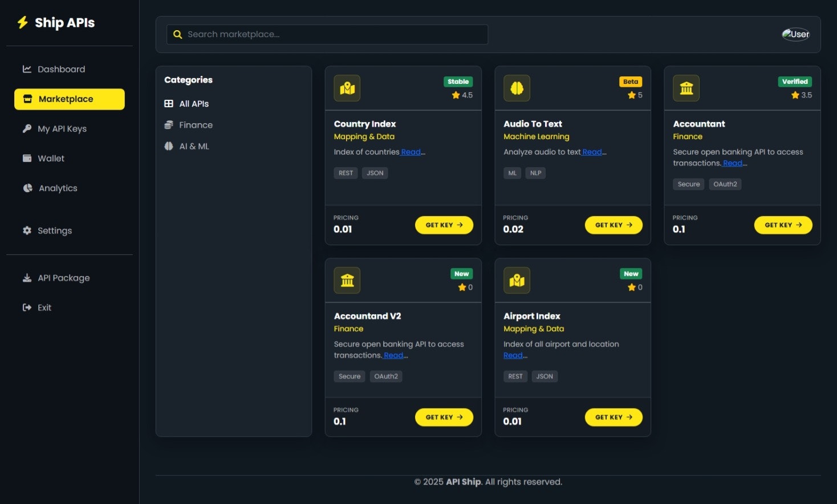
Task: Open Read more on Accountand V2 description
Action: [x=395, y=355]
